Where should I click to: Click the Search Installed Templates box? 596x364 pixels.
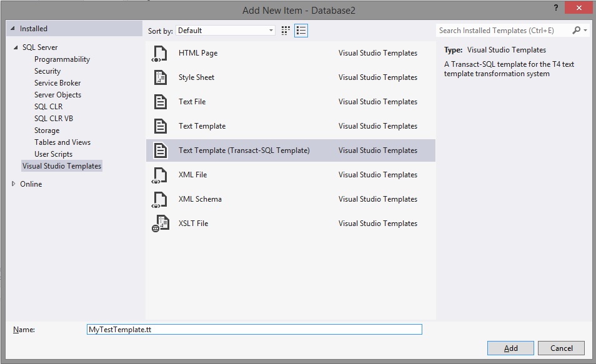pyautogui.click(x=504, y=30)
